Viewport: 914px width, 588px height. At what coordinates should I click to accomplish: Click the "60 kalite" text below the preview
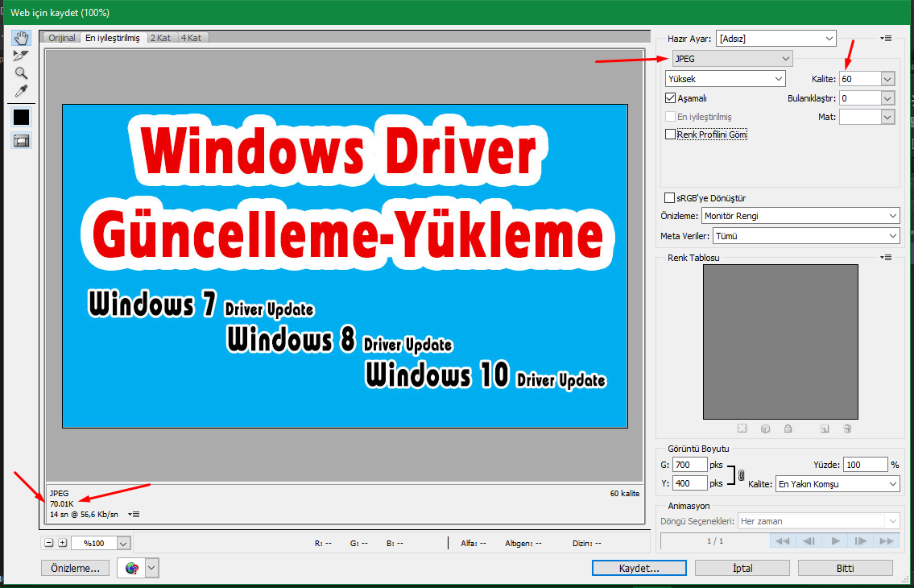coord(625,494)
